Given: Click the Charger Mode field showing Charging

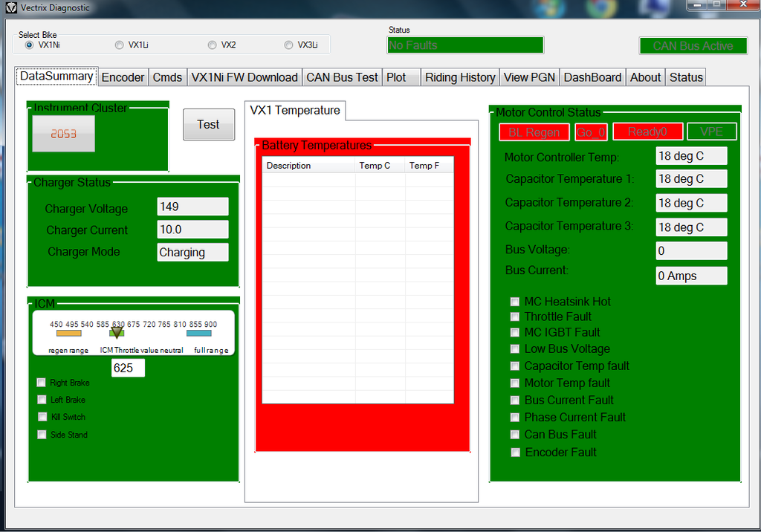Looking at the screenshot, I should pos(192,253).
